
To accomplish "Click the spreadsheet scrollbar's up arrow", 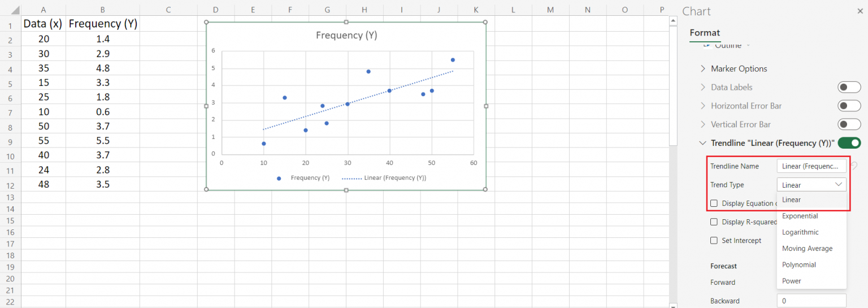I will tap(672, 21).
